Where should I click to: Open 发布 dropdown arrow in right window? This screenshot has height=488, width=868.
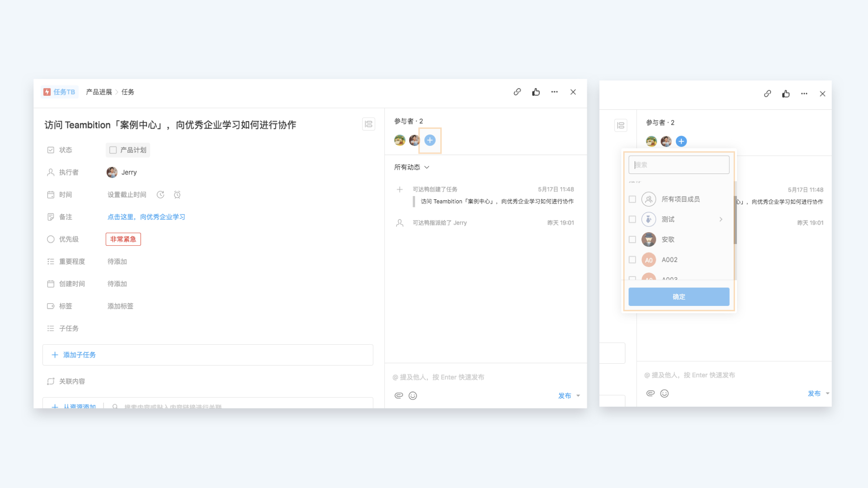click(828, 393)
